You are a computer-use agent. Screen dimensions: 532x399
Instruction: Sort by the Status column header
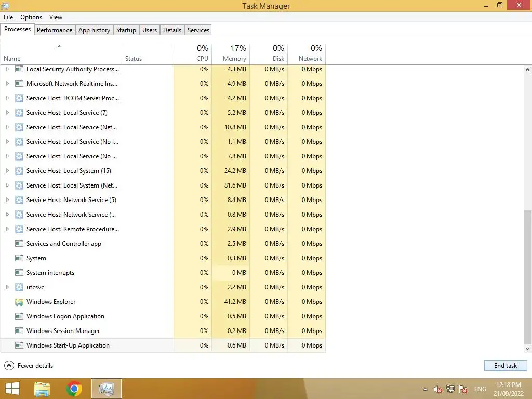(x=148, y=54)
